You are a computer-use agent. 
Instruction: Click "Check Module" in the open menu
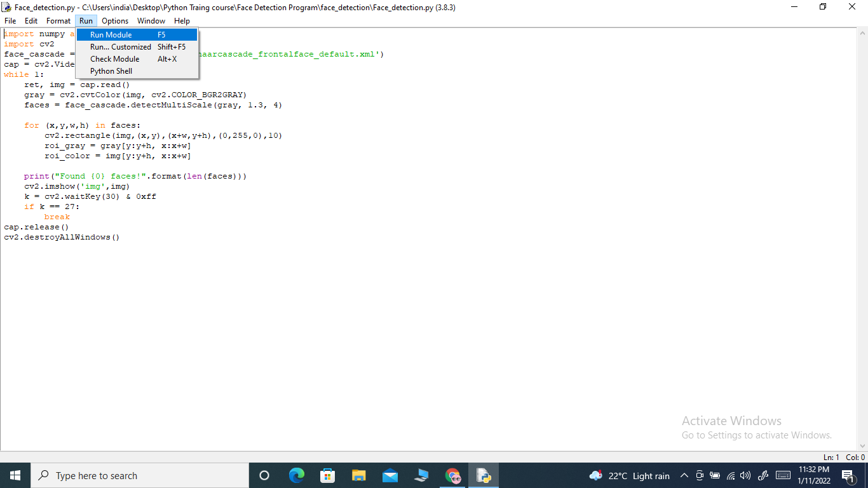click(x=114, y=58)
